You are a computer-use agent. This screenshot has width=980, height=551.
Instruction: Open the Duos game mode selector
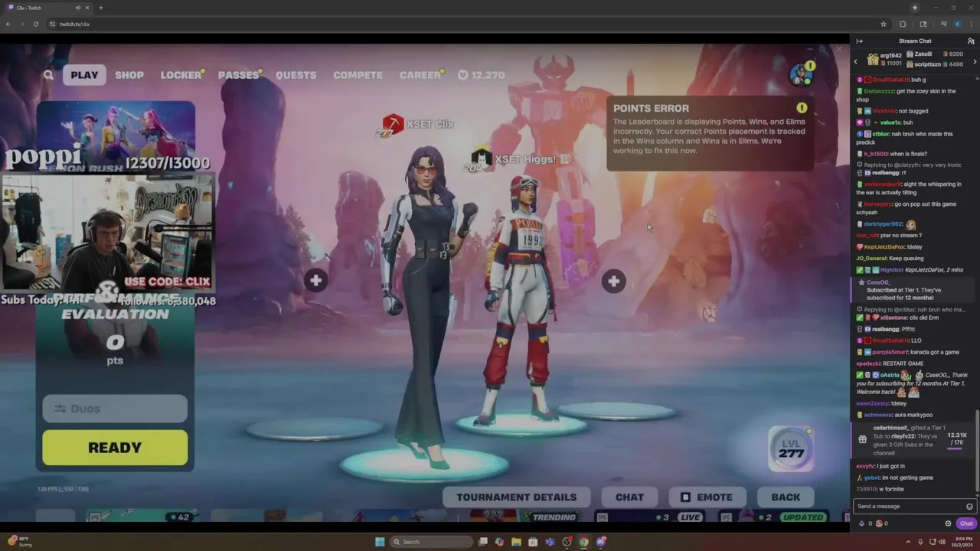click(x=115, y=409)
